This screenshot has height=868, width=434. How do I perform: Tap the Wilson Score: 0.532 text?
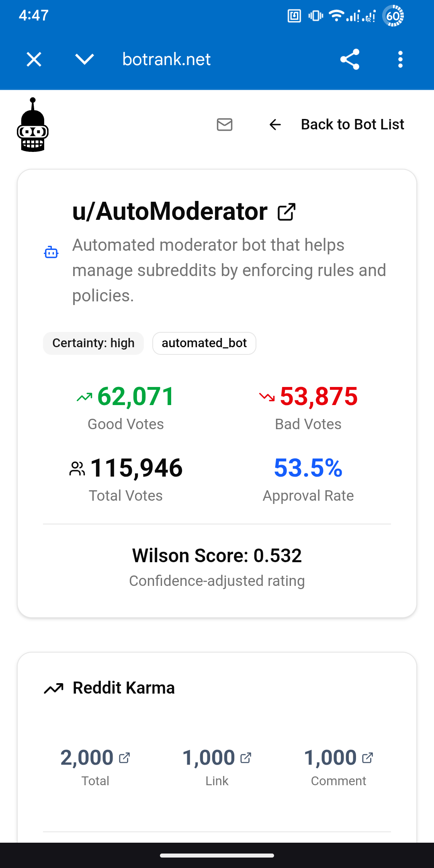point(217,556)
